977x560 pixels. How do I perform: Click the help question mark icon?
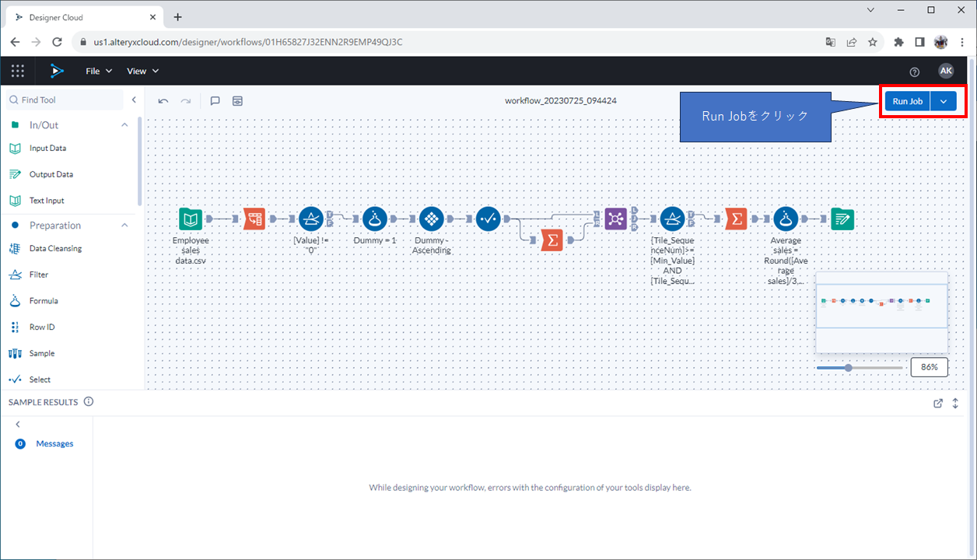915,72
